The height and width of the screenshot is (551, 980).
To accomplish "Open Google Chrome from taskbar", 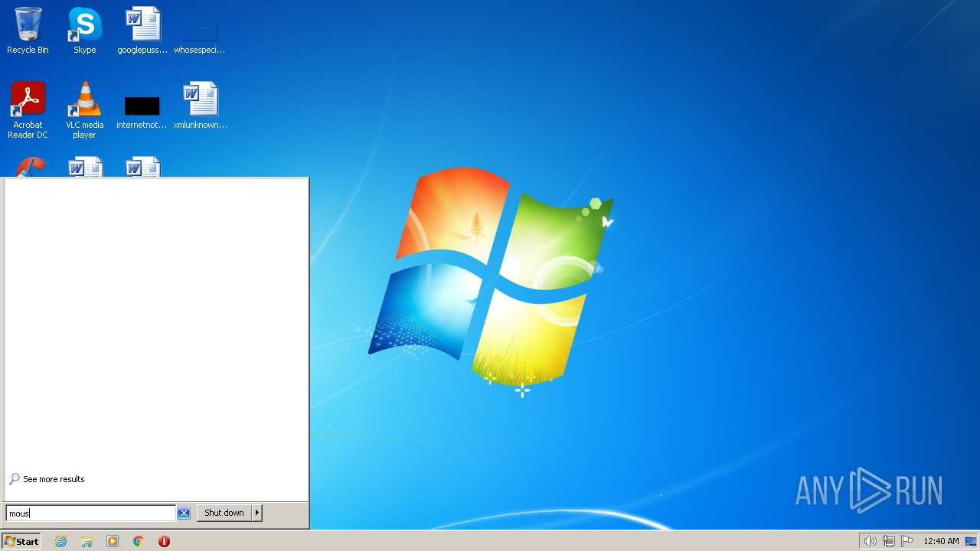I will [x=139, y=541].
